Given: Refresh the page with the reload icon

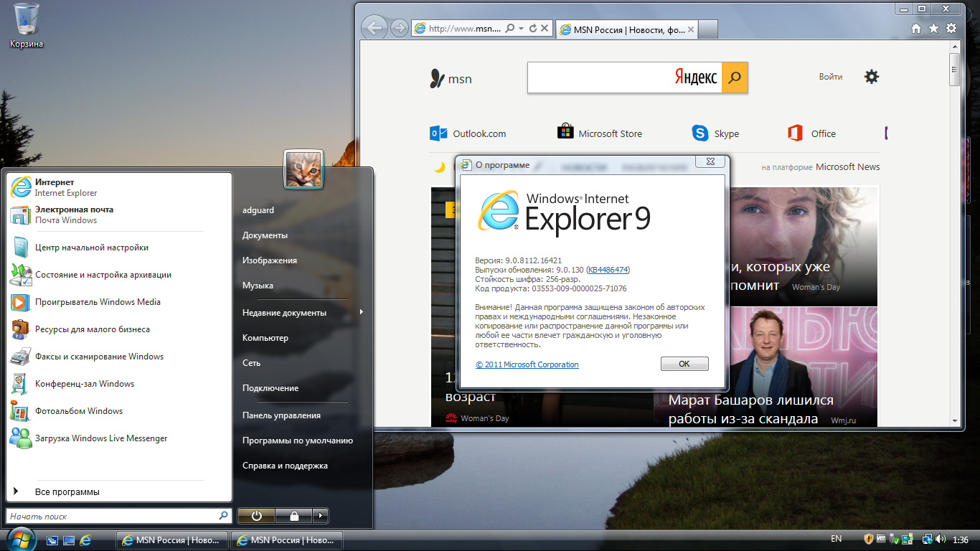Looking at the screenshot, I should tap(532, 29).
